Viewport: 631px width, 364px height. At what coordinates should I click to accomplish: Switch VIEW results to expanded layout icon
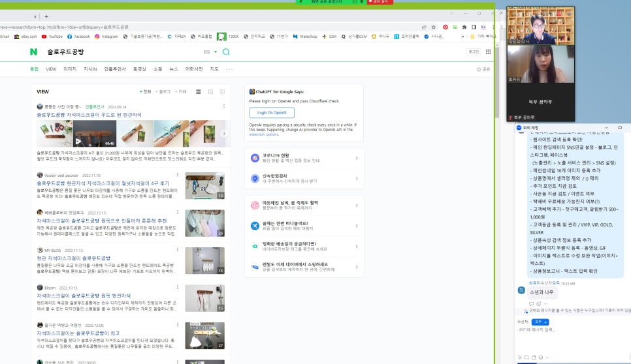[222, 91]
